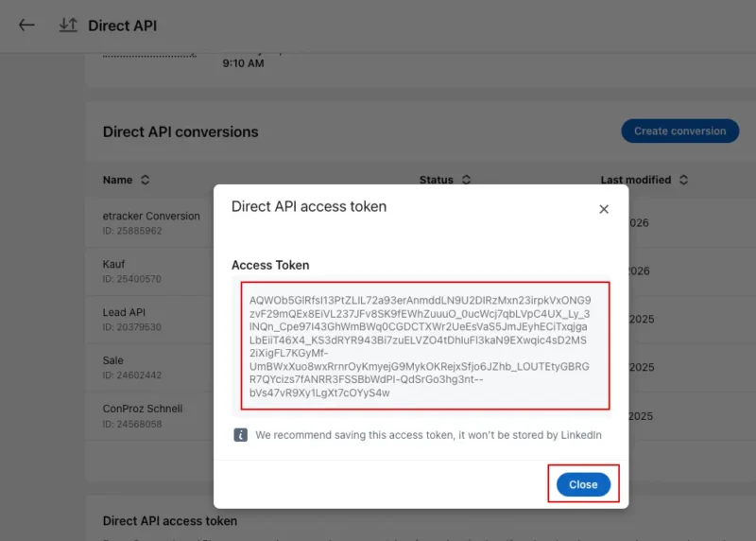
Task: Click the info icon beside the recommendation
Action: pos(241,435)
